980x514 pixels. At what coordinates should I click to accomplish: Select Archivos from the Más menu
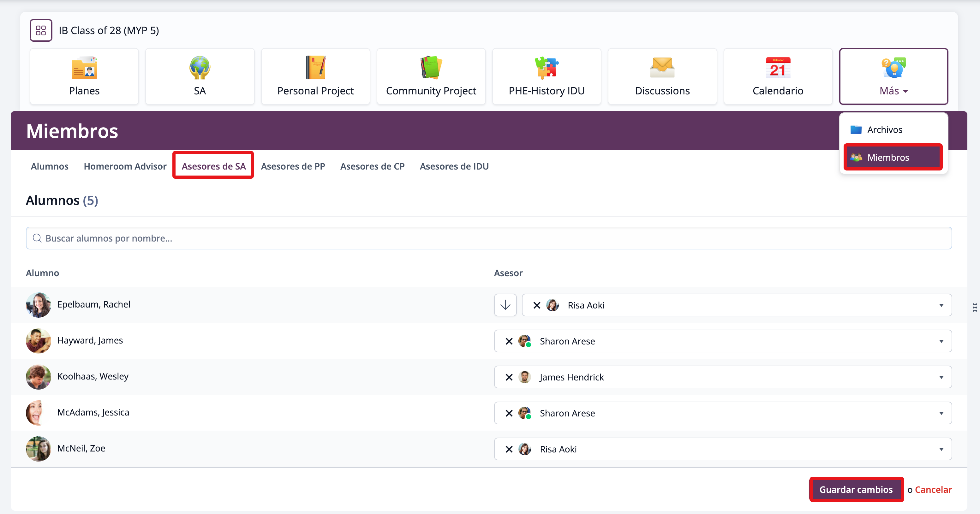tap(884, 130)
